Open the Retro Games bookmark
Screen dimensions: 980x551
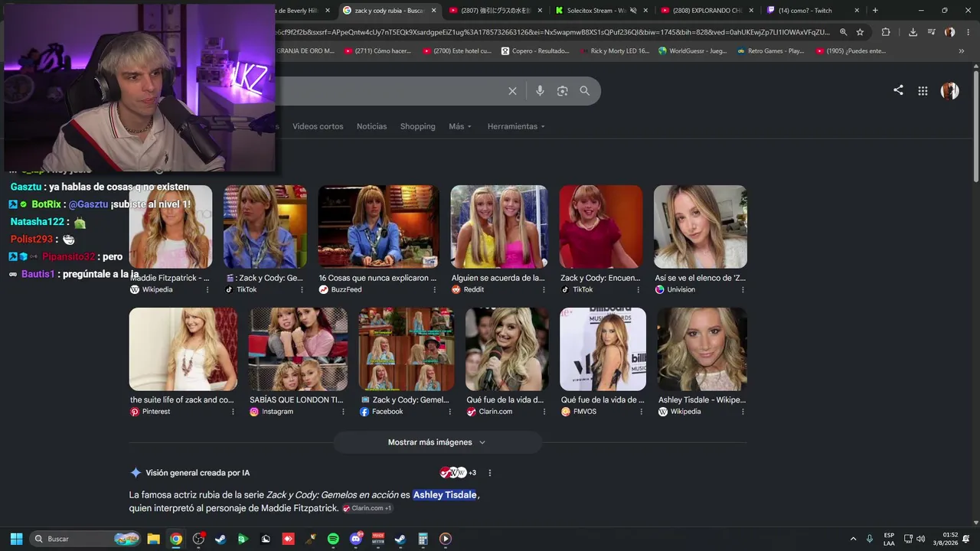click(x=770, y=51)
